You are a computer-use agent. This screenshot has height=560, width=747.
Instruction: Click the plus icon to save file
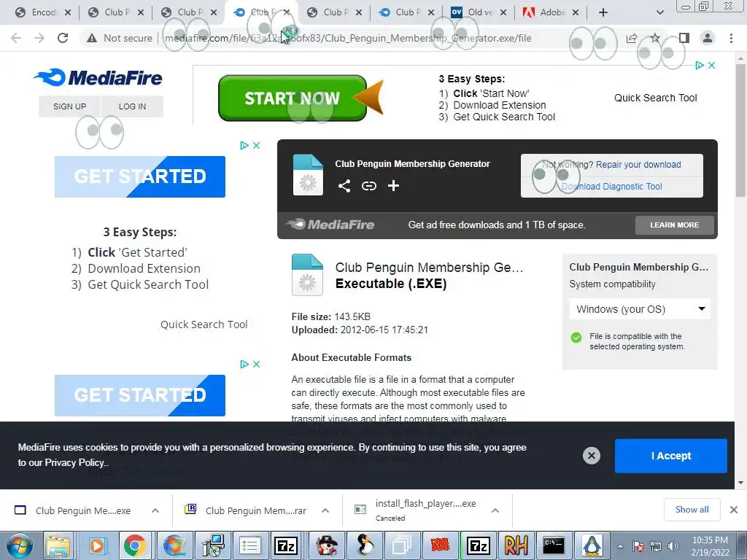(393, 186)
